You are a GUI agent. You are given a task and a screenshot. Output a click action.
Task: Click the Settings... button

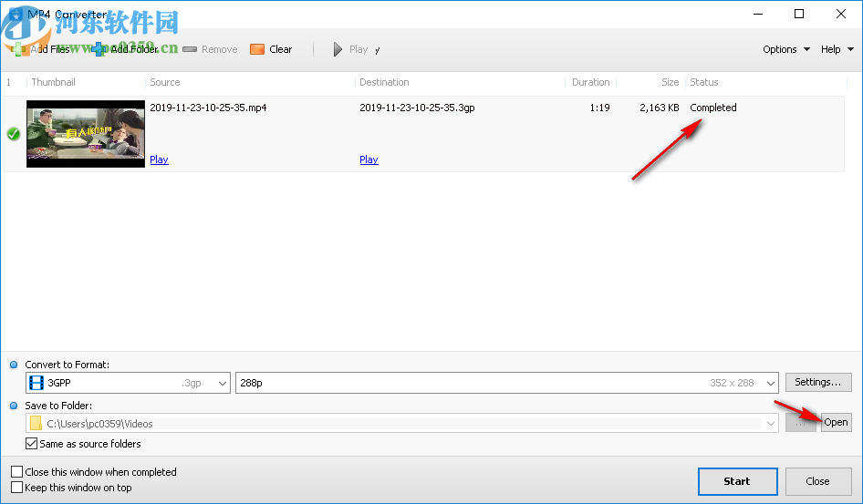(x=818, y=382)
